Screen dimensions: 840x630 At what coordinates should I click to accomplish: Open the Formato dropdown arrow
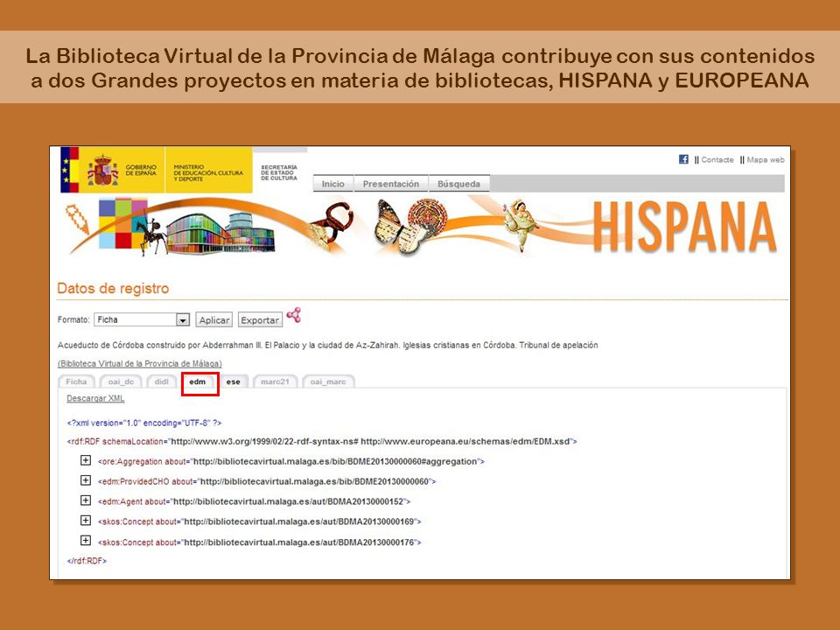[x=183, y=320]
